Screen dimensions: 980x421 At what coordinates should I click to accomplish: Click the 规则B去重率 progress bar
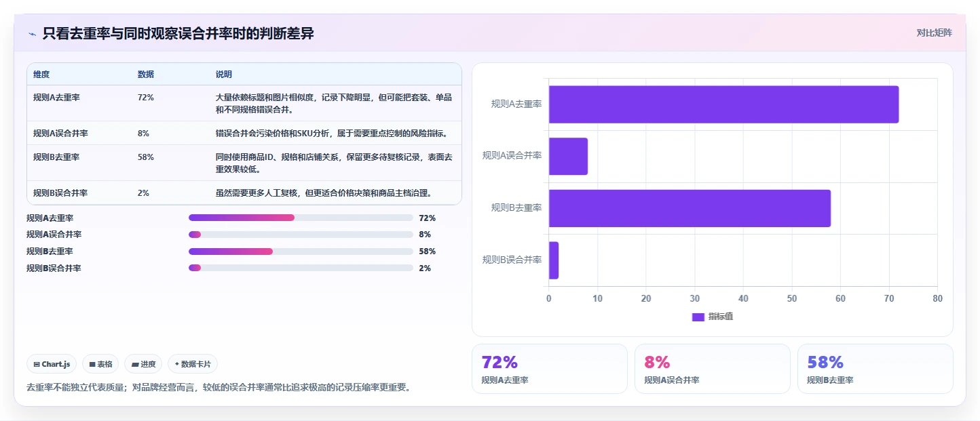coord(301,251)
